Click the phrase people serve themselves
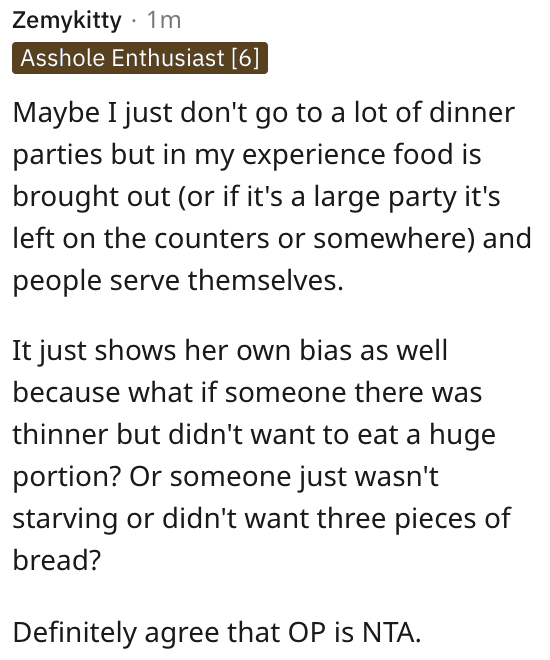550x660 pixels. 178,280
